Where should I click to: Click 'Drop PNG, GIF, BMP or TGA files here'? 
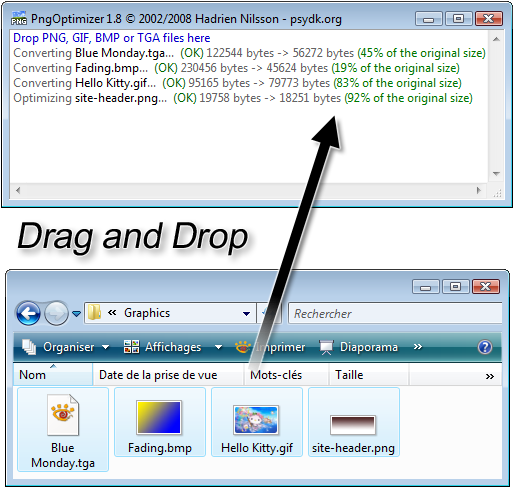112,38
